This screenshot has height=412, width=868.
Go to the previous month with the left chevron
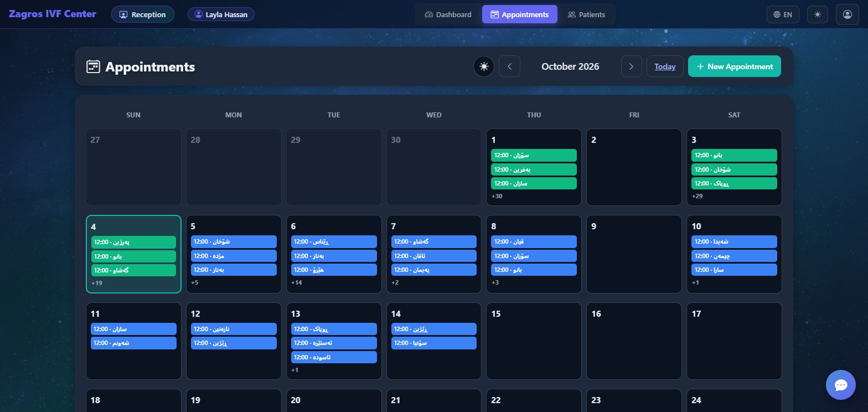point(509,66)
